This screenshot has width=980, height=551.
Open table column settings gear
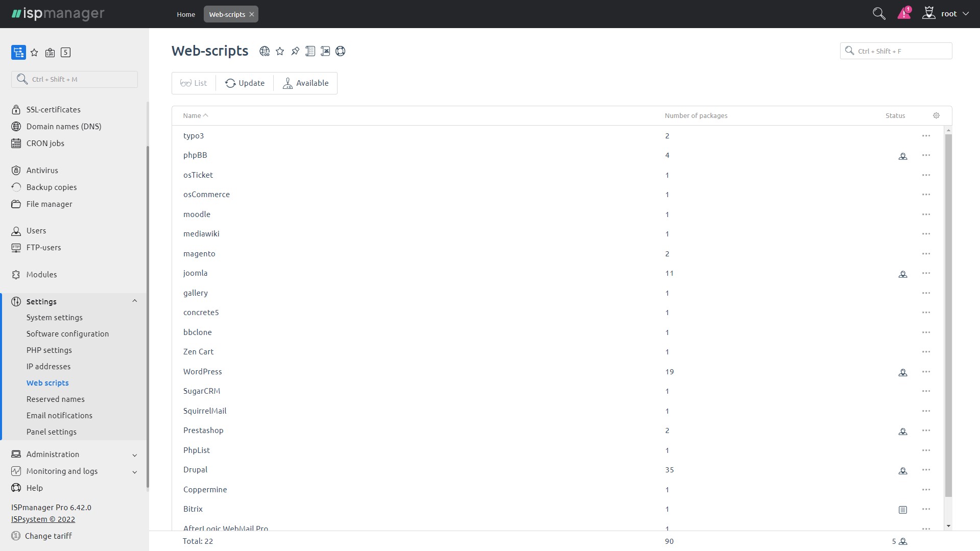[936, 116]
